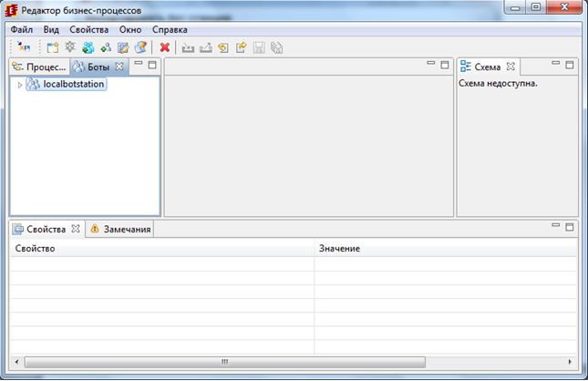Open the Справка menu
The image size is (588, 381).
click(170, 30)
